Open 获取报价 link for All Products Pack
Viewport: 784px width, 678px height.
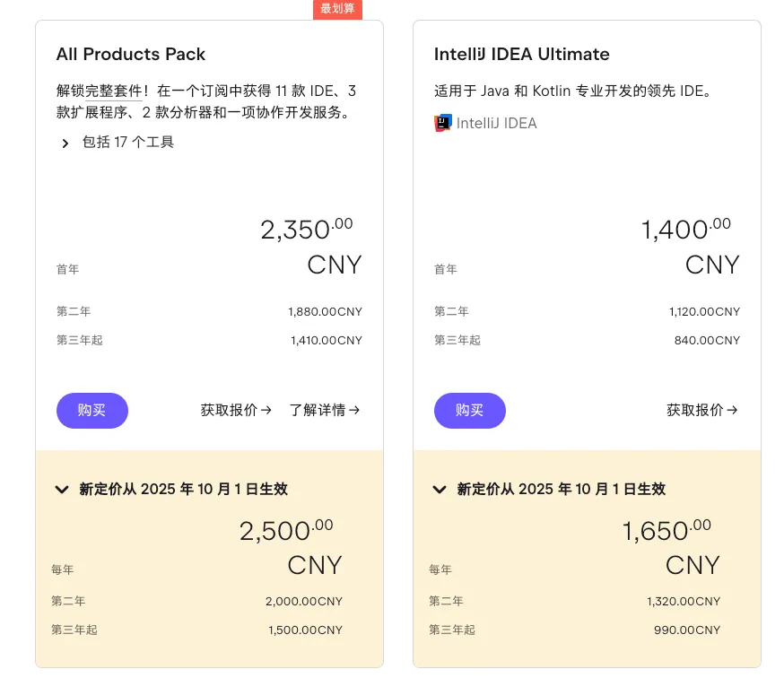click(x=236, y=411)
